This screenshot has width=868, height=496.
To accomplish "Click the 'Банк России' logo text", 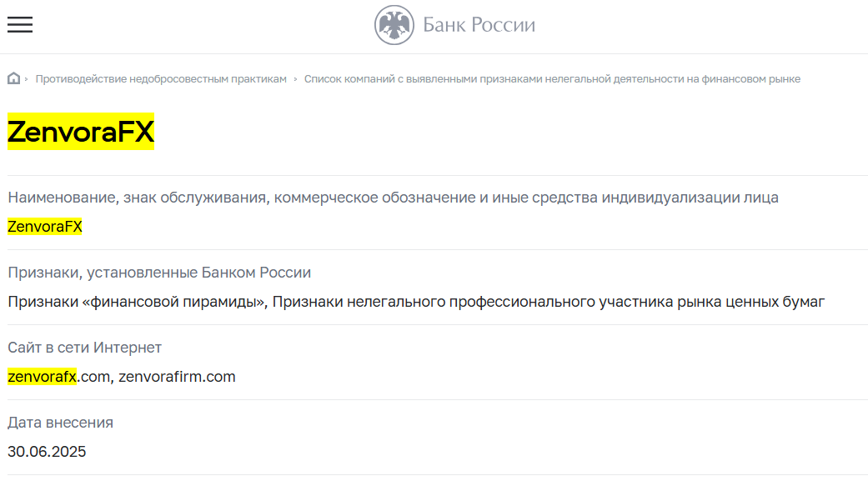I will pyautogui.click(x=479, y=25).
